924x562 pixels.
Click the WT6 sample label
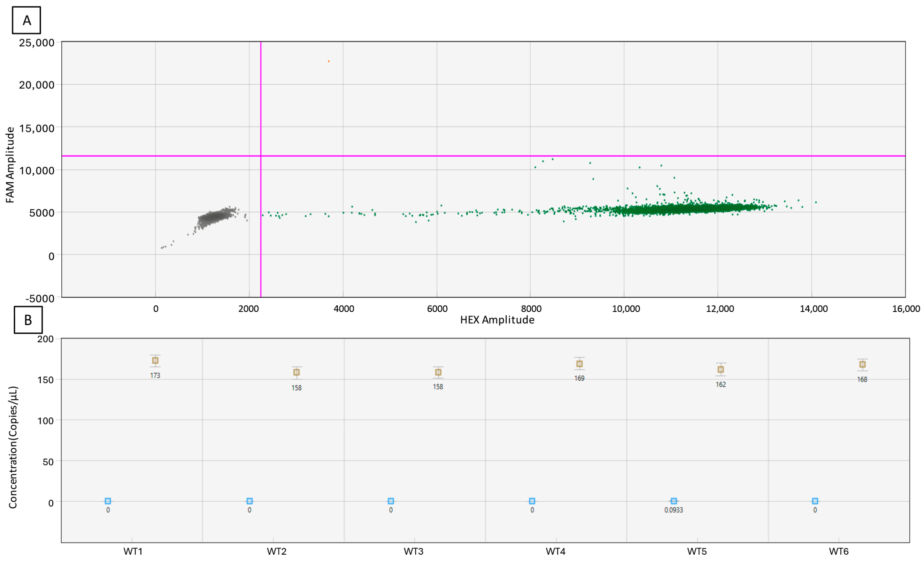[838, 551]
